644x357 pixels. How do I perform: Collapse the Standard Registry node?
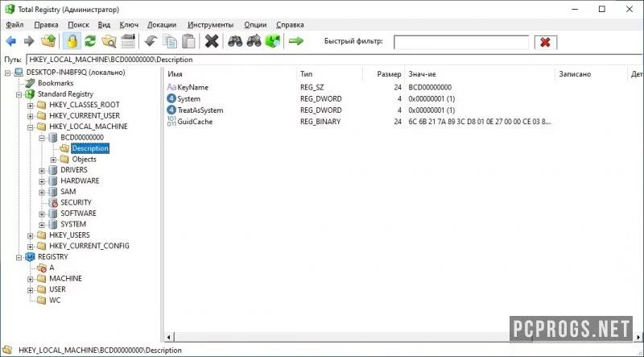(19, 94)
